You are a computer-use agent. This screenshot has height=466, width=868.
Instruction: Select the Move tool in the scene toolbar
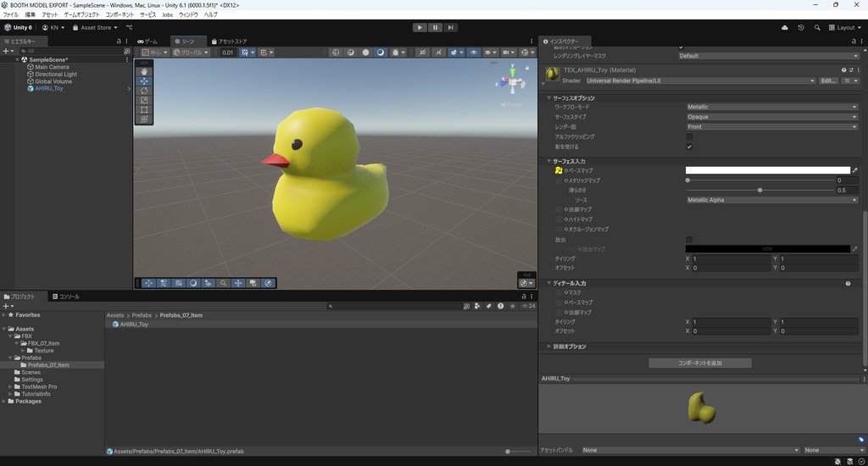pos(144,80)
